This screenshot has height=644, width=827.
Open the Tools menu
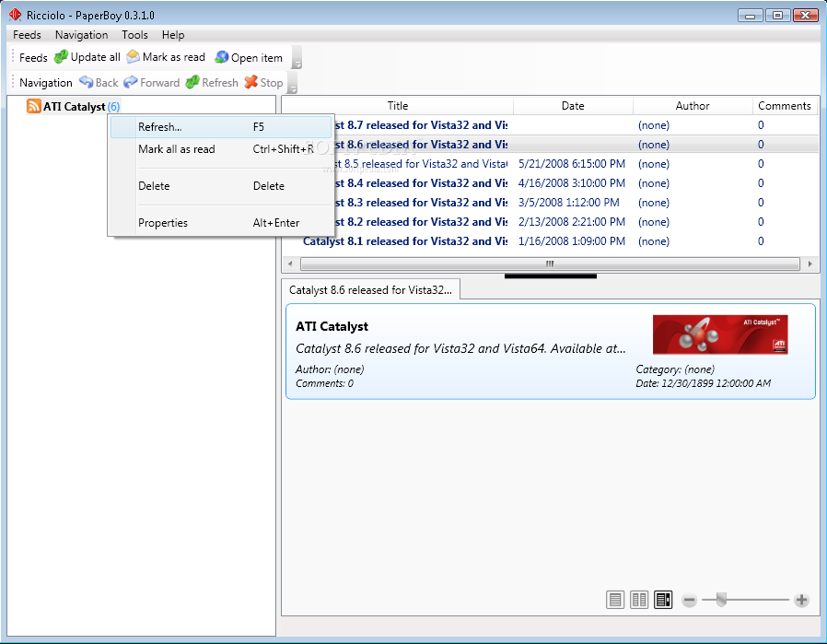134,35
